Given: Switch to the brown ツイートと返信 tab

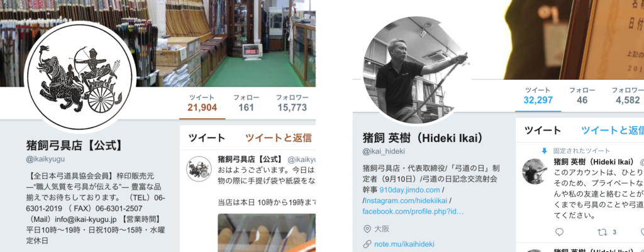Looking at the screenshot, I should tap(278, 138).
